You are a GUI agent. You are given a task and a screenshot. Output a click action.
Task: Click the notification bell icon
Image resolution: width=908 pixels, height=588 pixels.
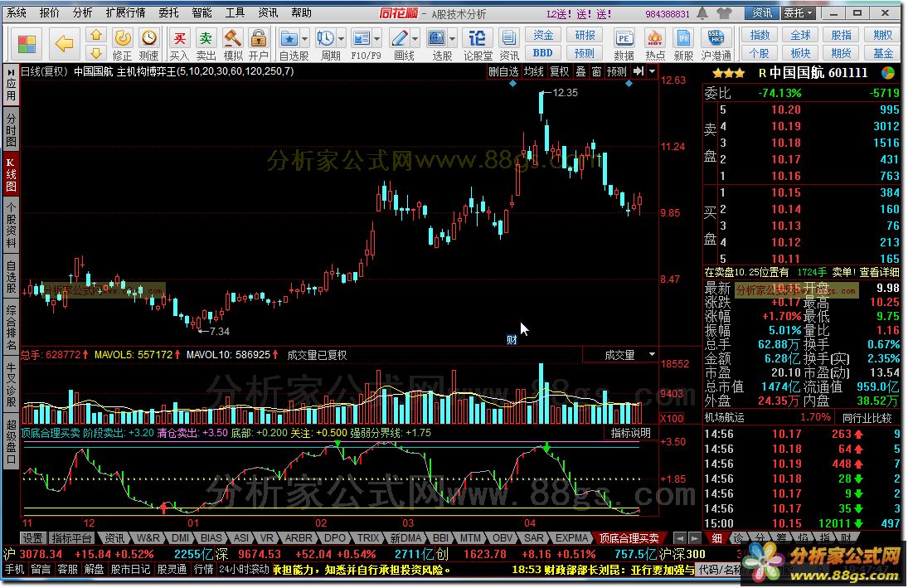click(x=702, y=12)
